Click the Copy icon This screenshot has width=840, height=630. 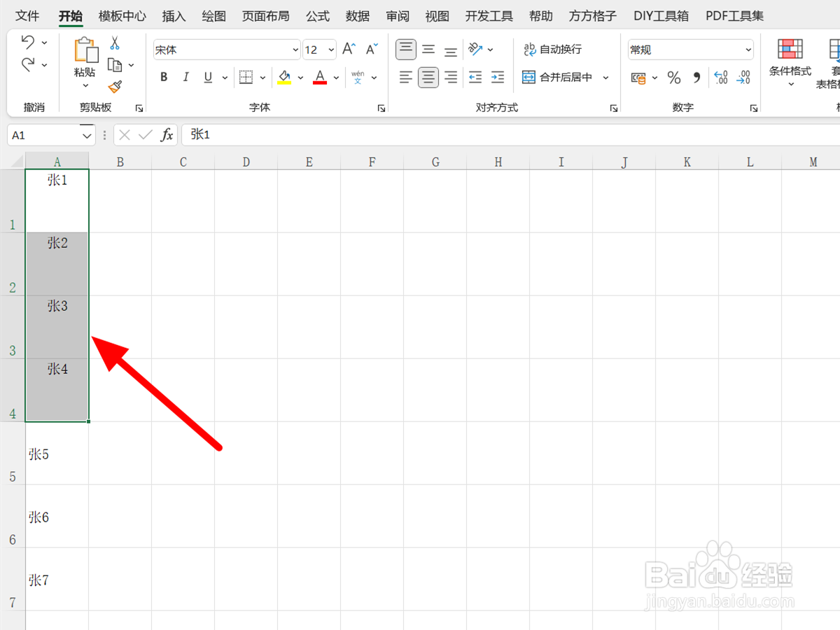(115, 65)
